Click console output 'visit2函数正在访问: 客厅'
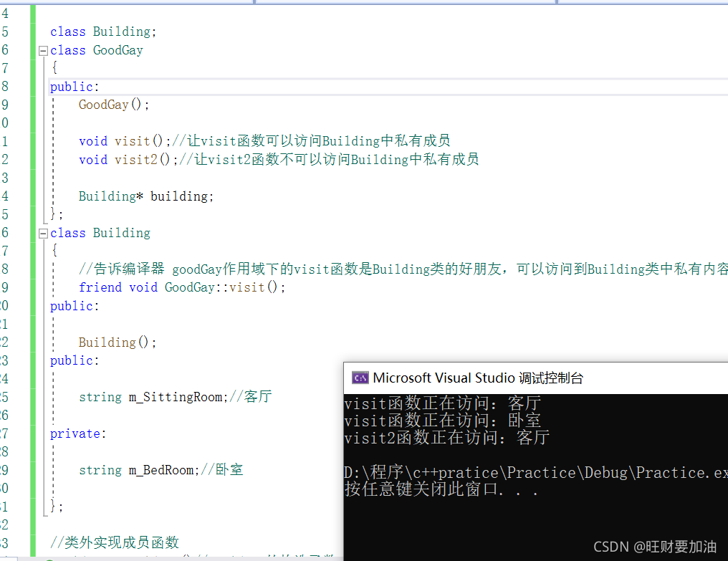This screenshot has height=561, width=728. 446,438
